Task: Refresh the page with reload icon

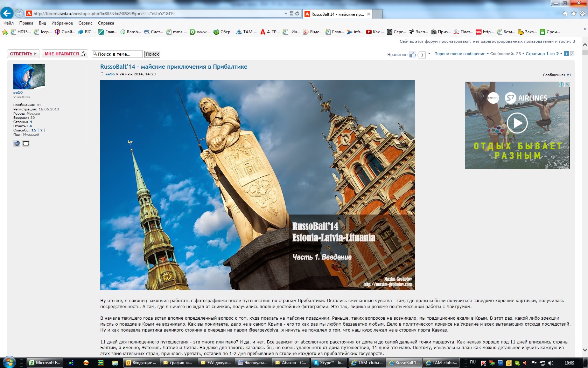Action: (297, 14)
